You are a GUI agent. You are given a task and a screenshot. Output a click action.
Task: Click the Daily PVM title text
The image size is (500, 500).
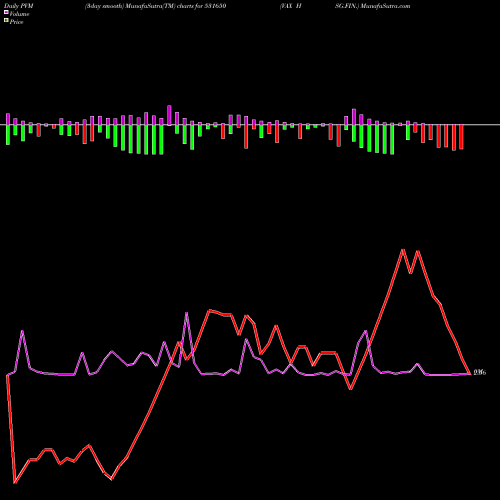(19, 6)
